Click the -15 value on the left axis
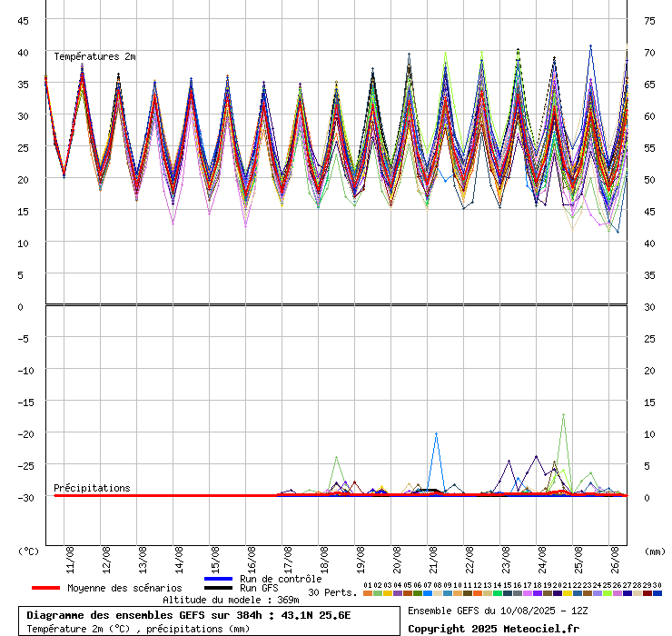Viewport: 672px width, 636px height. tap(25, 402)
